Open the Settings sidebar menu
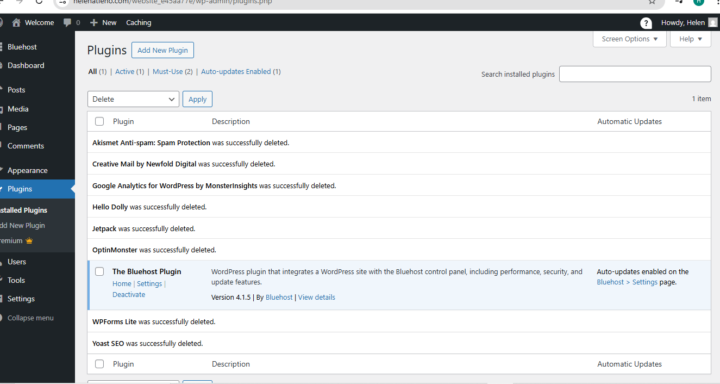 point(21,299)
